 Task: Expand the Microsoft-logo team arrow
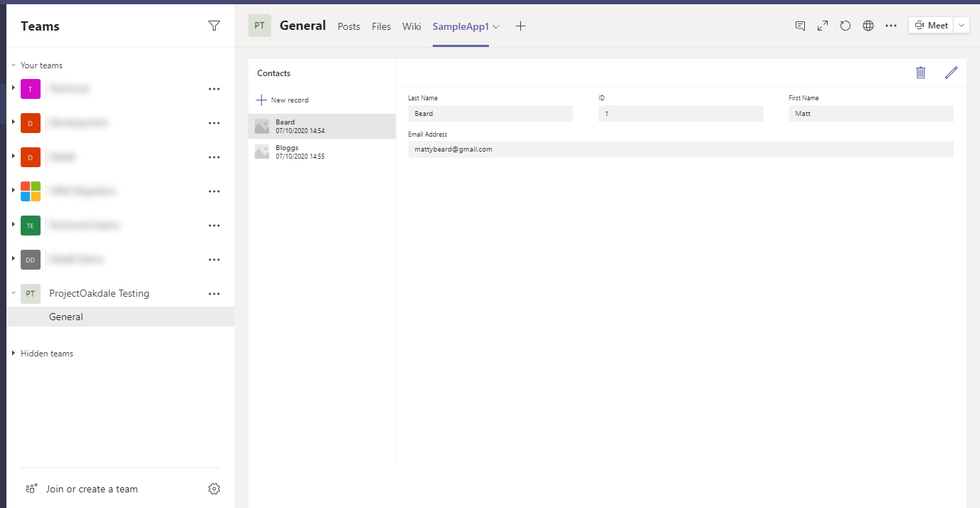14,191
